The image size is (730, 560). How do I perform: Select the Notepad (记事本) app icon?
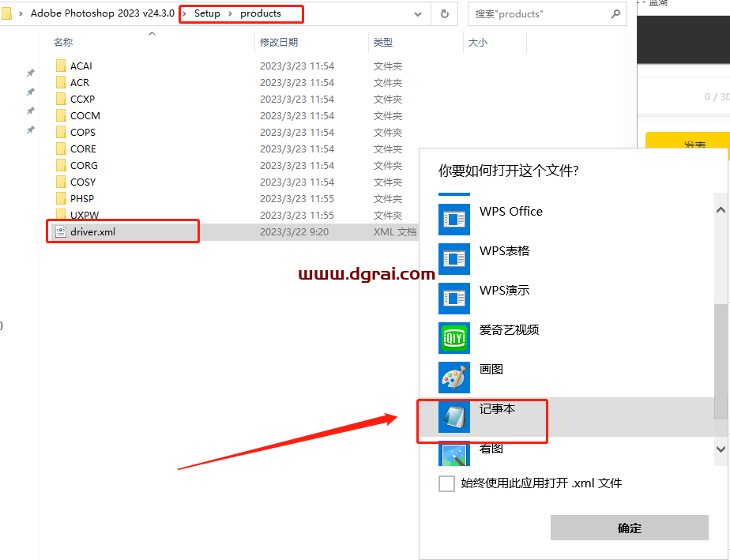click(x=454, y=417)
